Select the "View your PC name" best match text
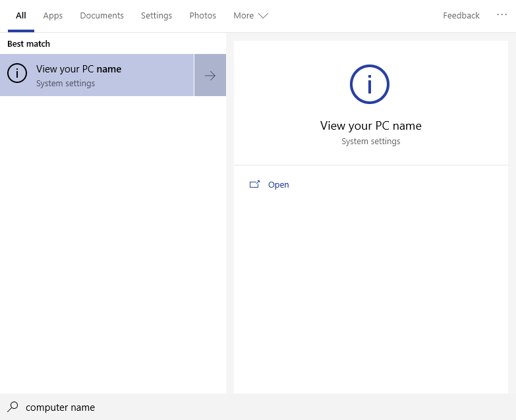This screenshot has height=420, width=516. point(78,69)
